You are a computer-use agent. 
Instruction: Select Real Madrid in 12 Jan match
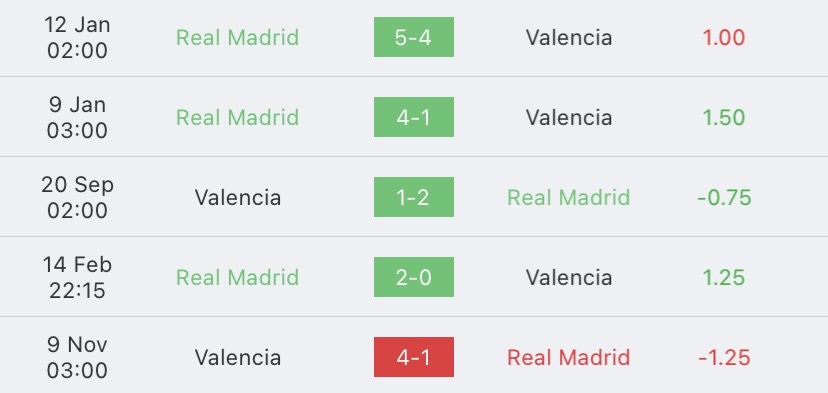(x=238, y=38)
